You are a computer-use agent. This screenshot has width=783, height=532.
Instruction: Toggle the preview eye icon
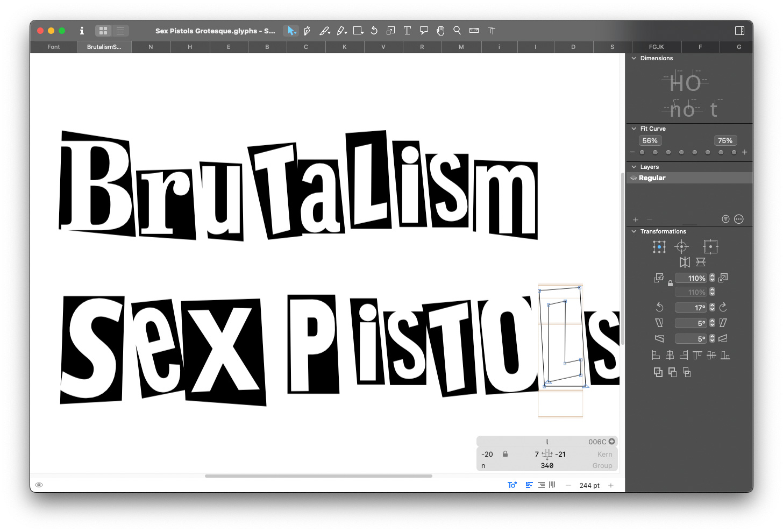[39, 485]
